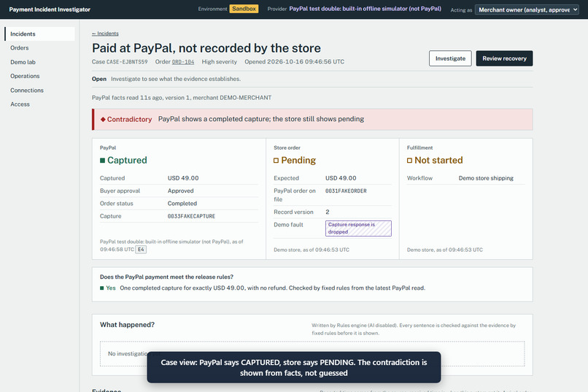
Task: Click the green Yes status square icon
Action: tap(101, 288)
